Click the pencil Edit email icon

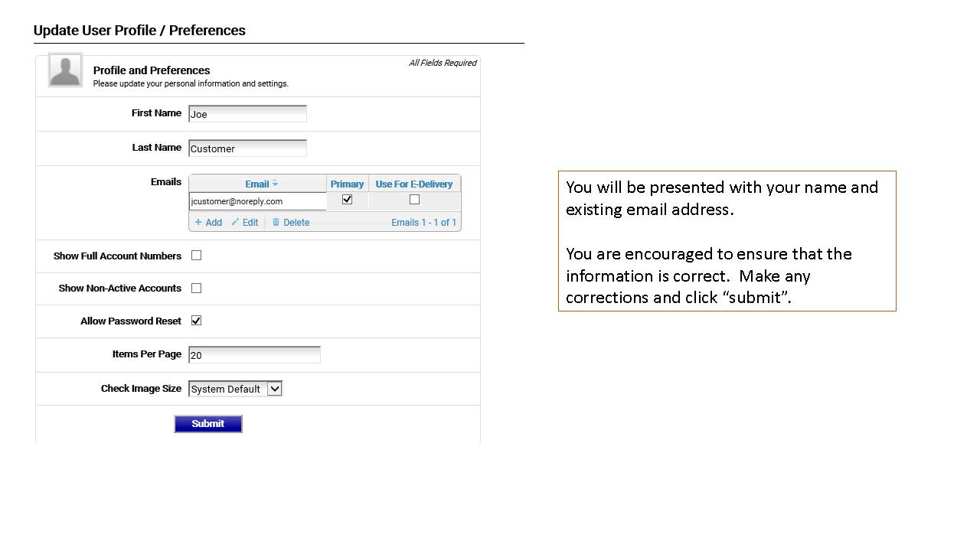236,223
